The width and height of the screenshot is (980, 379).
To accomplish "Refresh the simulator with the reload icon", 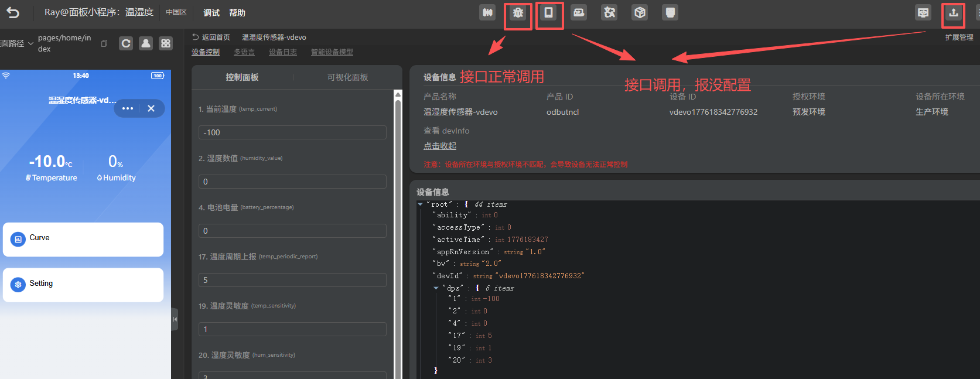I will tap(126, 43).
